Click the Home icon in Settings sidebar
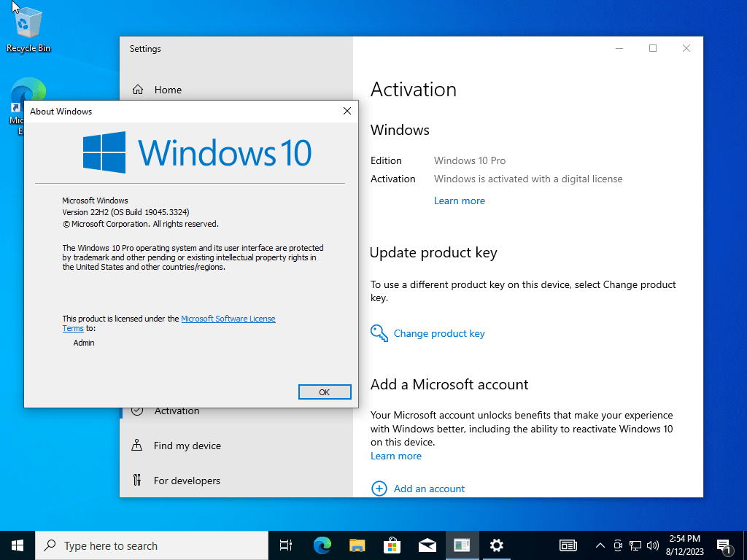747x560 pixels. [138, 90]
